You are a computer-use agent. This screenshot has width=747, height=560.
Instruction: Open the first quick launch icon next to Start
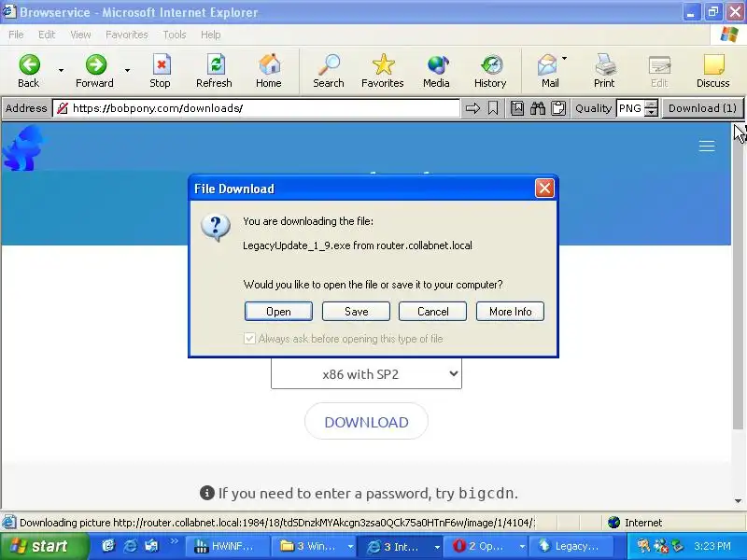click(x=108, y=546)
